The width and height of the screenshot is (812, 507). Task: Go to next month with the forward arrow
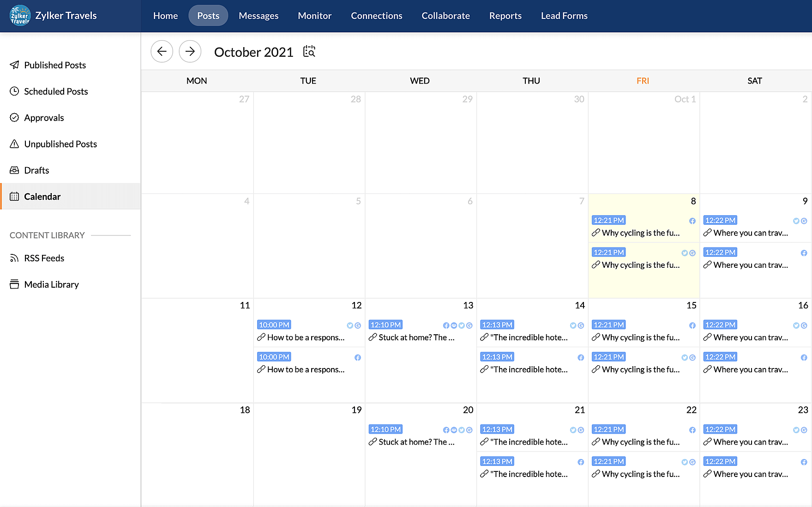click(190, 51)
